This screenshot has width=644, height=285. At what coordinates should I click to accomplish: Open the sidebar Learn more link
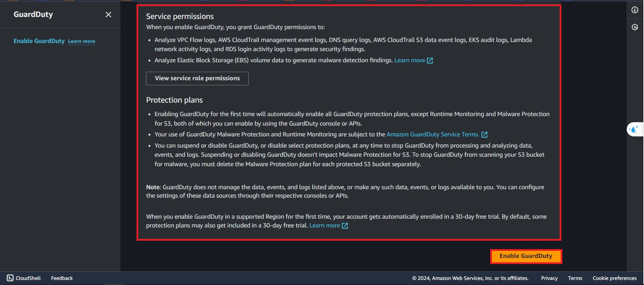coord(82,42)
